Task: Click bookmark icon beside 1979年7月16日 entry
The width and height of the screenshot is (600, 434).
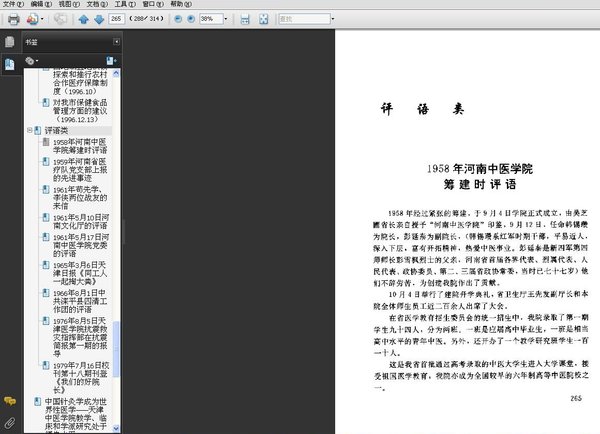Action: point(46,365)
